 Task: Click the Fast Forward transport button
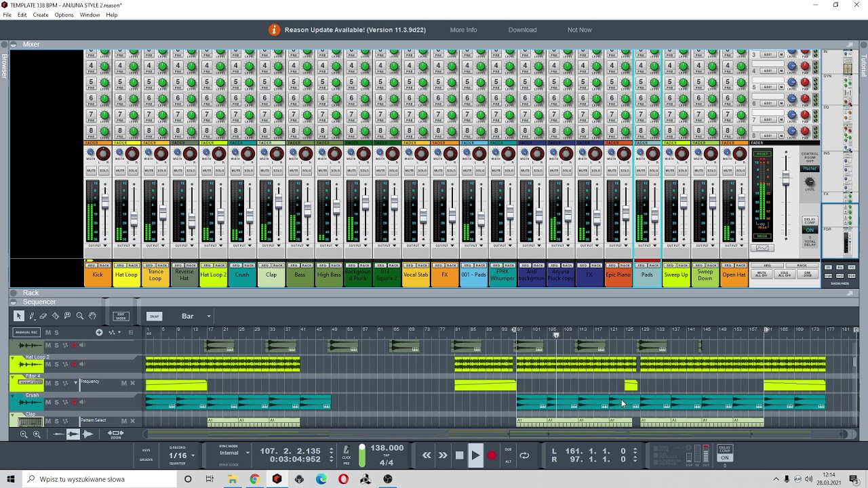click(443, 455)
